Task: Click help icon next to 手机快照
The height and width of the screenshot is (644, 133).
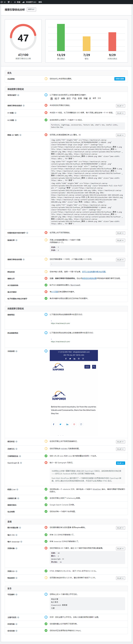Action: (16, 351)
